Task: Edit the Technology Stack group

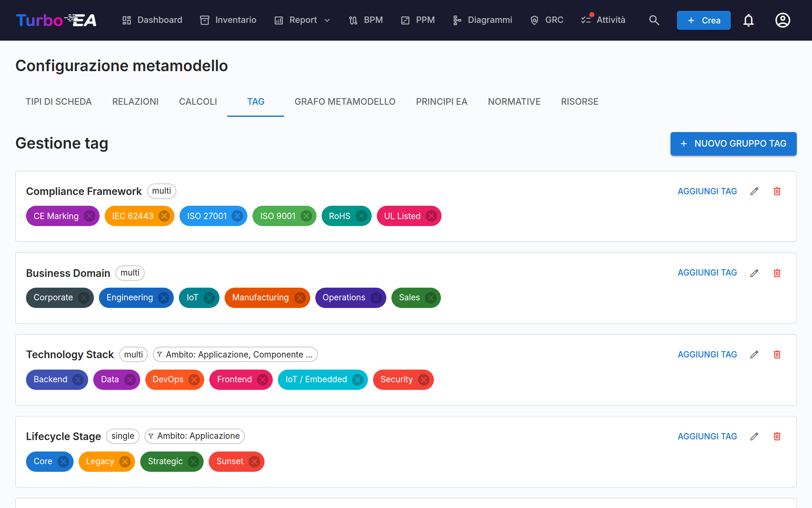Action: [754, 355]
